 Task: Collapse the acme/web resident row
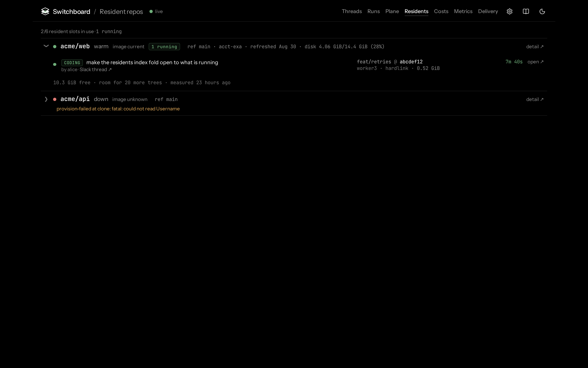(x=46, y=46)
